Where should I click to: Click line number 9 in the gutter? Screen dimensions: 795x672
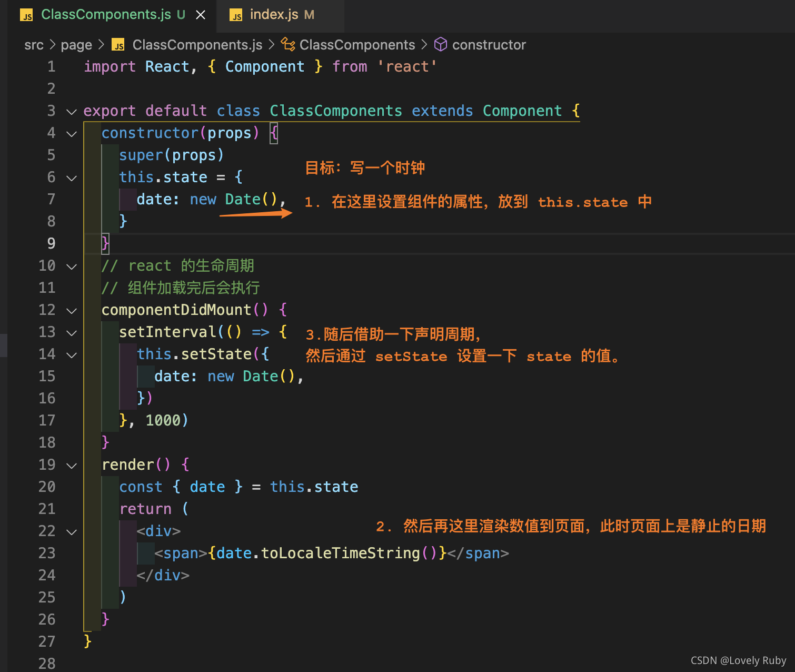tap(51, 244)
